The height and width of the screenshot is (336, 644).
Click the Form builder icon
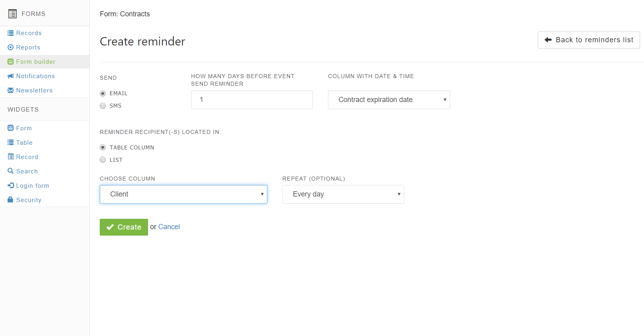pyautogui.click(x=10, y=62)
